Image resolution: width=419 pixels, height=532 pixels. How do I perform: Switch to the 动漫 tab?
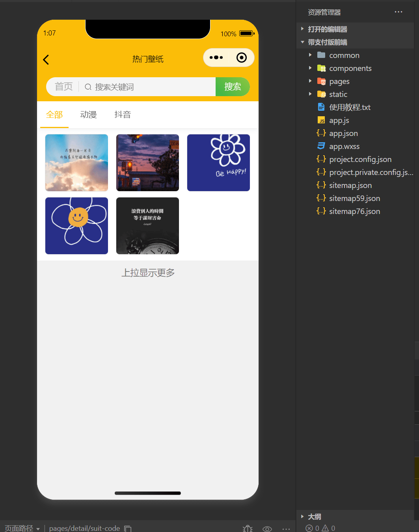pos(88,115)
